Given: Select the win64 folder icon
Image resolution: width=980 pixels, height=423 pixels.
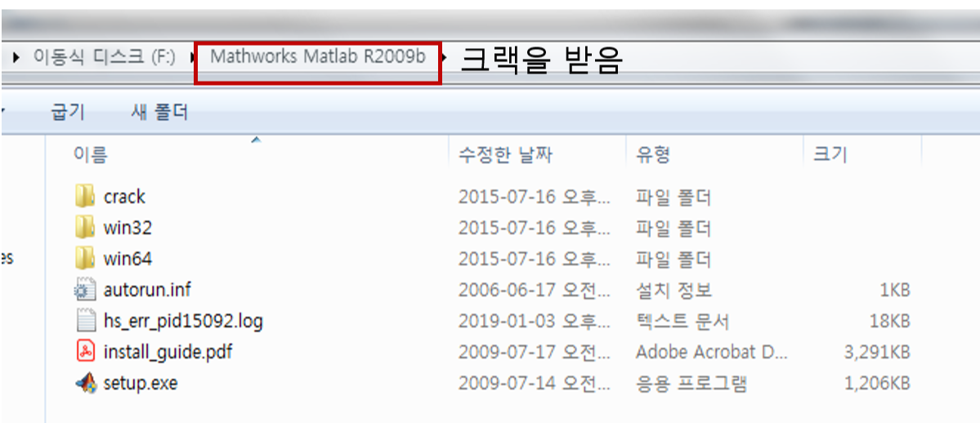Looking at the screenshot, I should 84,258.
